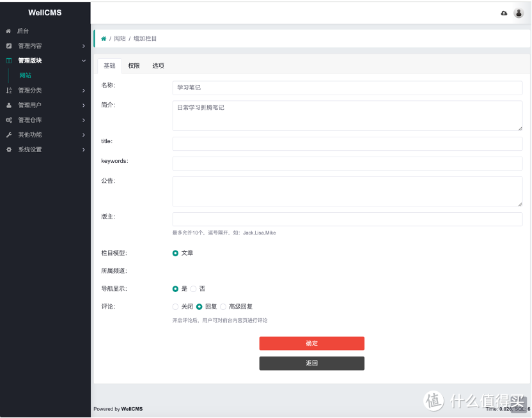Expand the 管理分类 chevron
The width and height of the screenshot is (532, 418).
84,91
